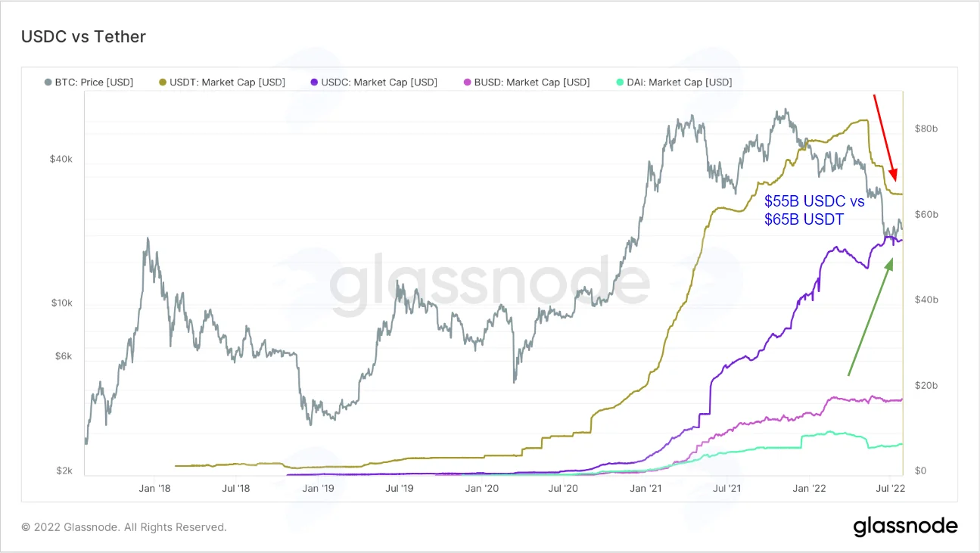
Task: Click the grey BTC Price legend dot
Action: click(48, 82)
